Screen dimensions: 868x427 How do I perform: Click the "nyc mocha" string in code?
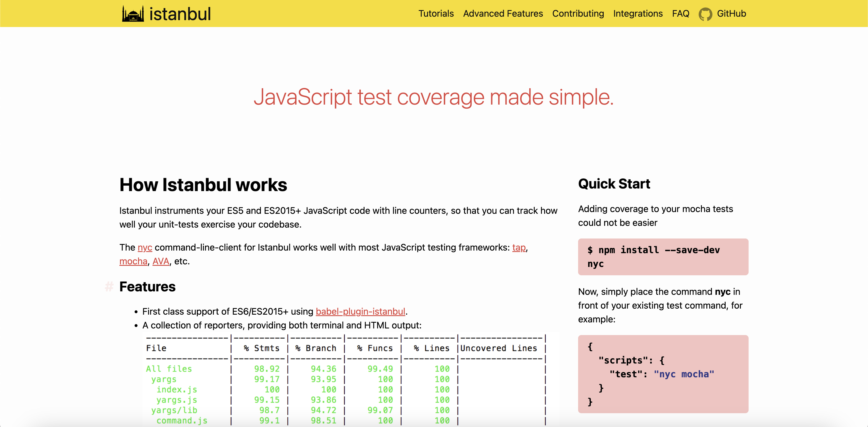pyautogui.click(x=684, y=374)
